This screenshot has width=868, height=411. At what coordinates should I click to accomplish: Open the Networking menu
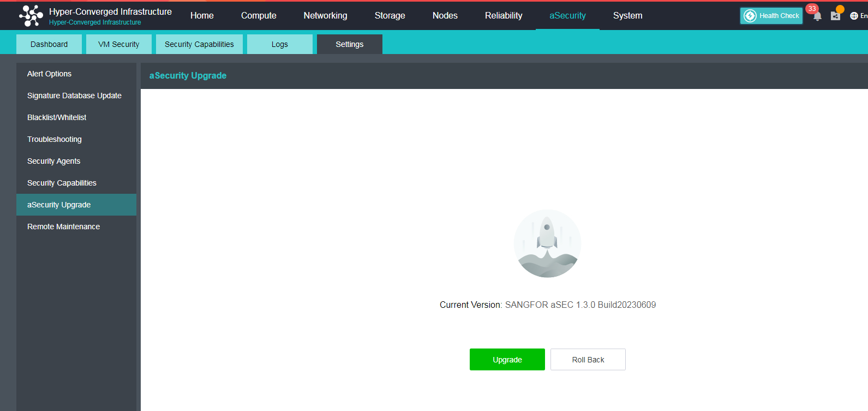[325, 16]
